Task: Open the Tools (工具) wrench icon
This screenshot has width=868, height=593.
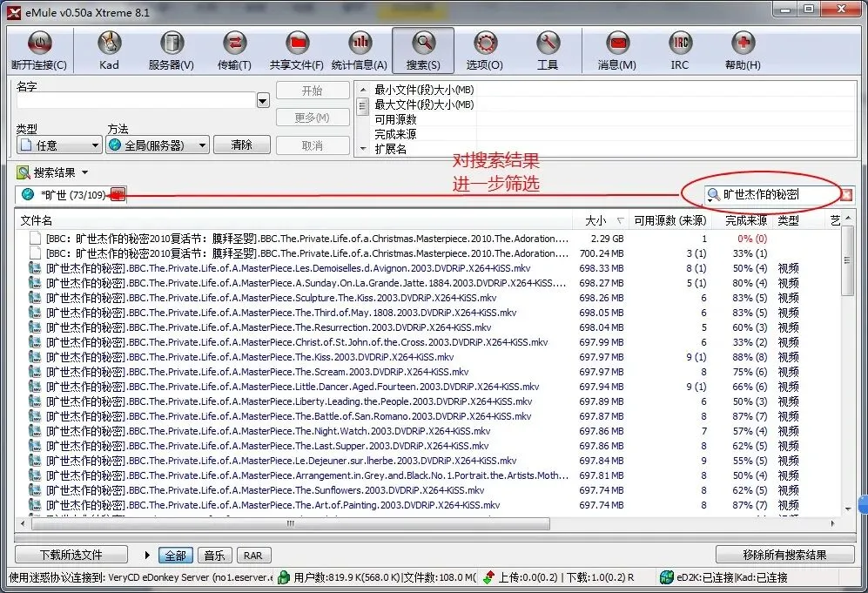Action: 548,44
